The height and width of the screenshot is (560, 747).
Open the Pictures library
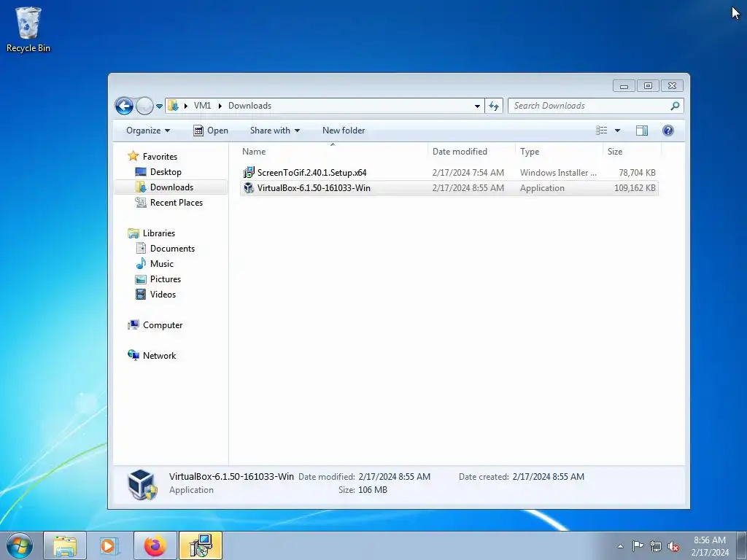(166, 279)
